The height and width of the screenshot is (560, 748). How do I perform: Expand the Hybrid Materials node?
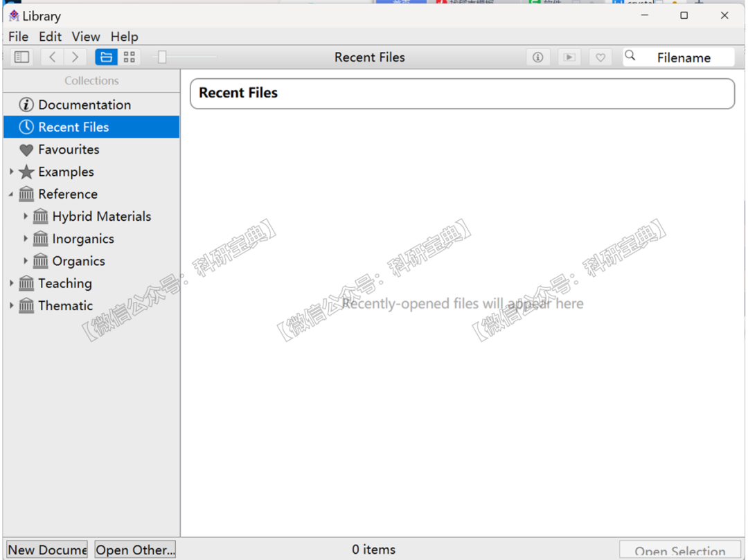26,217
